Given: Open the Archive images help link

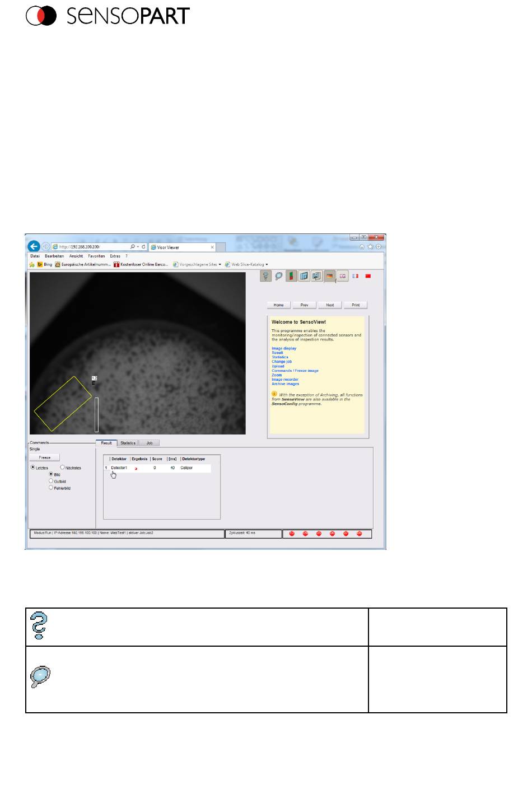Looking at the screenshot, I should (286, 384).
